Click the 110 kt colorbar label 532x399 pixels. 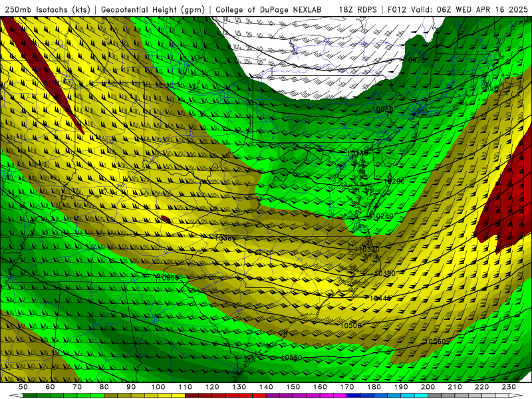click(x=186, y=387)
